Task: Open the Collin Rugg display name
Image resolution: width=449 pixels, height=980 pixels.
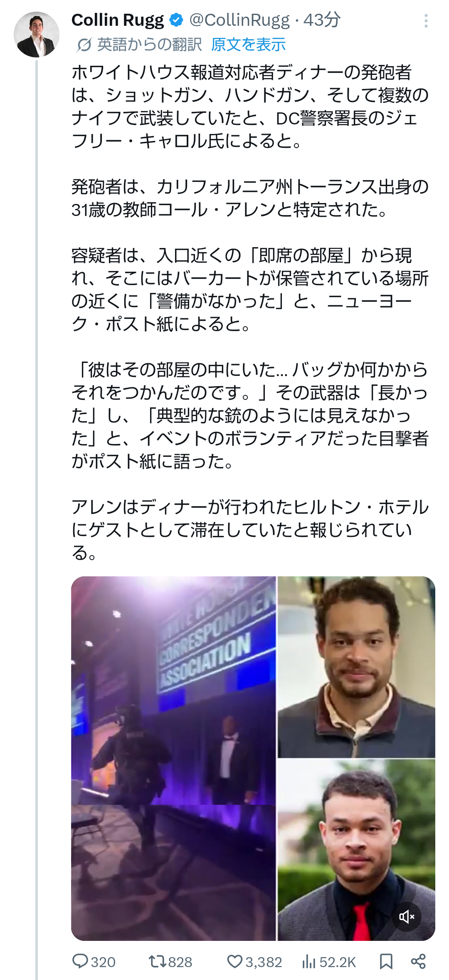Action: pyautogui.click(x=118, y=20)
